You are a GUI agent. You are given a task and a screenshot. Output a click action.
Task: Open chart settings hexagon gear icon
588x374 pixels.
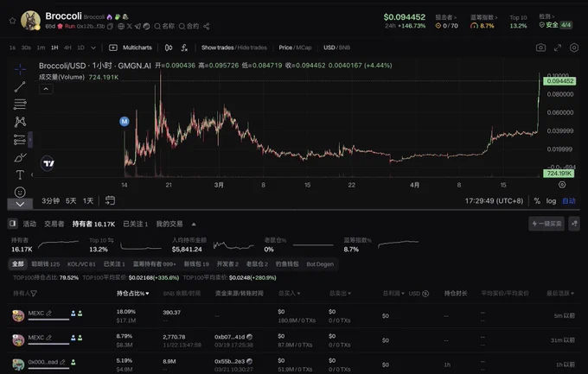[x=574, y=48]
